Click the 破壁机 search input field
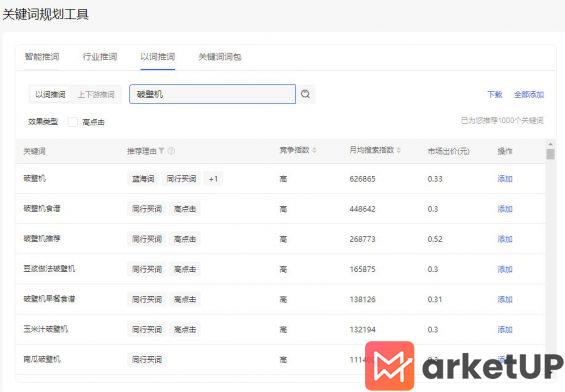Image resolution: width=565 pixels, height=392 pixels. coord(212,94)
